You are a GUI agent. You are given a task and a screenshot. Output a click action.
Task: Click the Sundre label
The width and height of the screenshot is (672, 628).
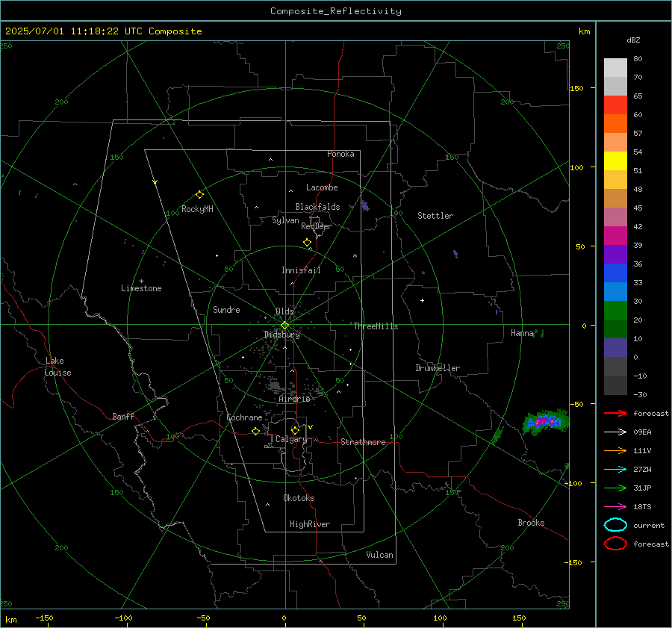[x=226, y=309]
